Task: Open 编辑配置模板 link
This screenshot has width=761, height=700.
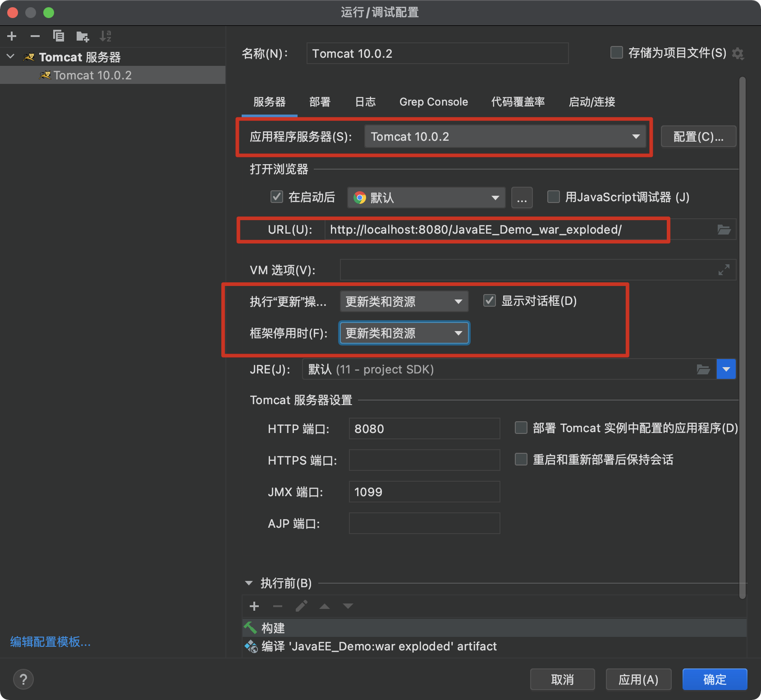Action: click(50, 641)
